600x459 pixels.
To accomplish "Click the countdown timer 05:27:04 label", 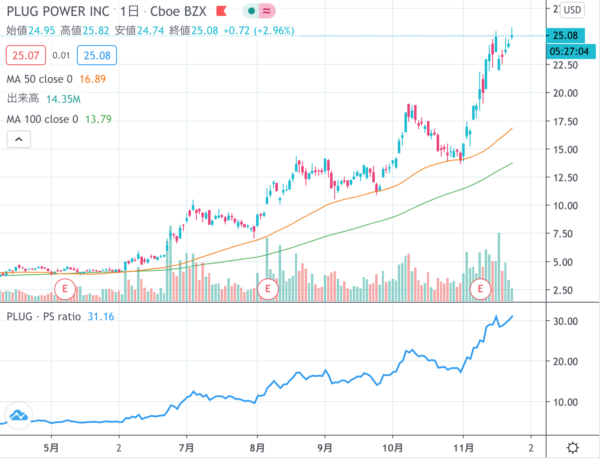I will pyautogui.click(x=571, y=51).
